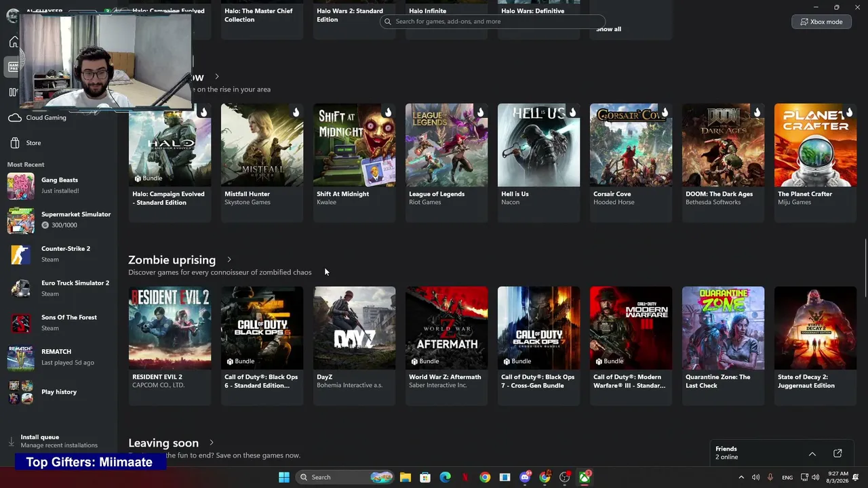This screenshot has width=868, height=488.
Task: Open Call of Duty Modern Warfare III title
Action: [629, 381]
